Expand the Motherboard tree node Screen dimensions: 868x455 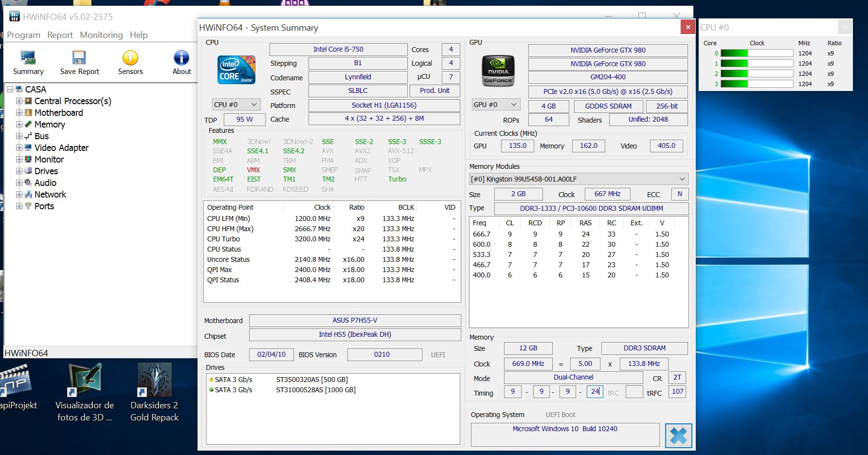pyautogui.click(x=19, y=112)
